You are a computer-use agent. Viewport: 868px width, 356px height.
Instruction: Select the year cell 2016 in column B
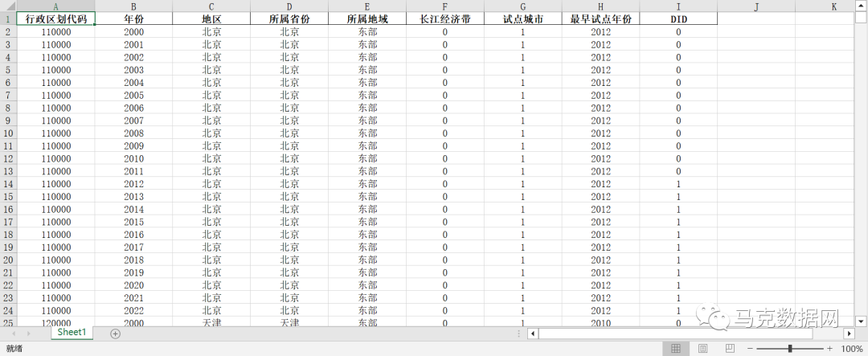point(133,235)
